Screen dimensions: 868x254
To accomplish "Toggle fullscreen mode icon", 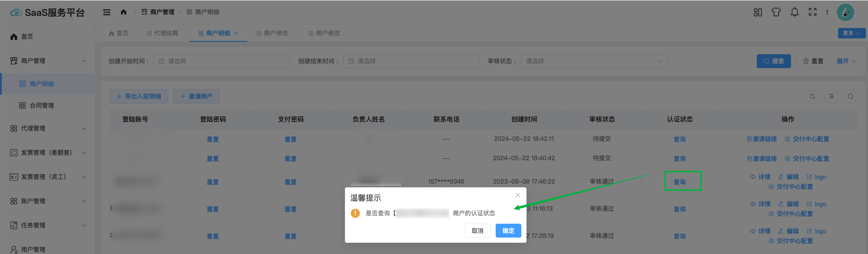I will coord(812,12).
